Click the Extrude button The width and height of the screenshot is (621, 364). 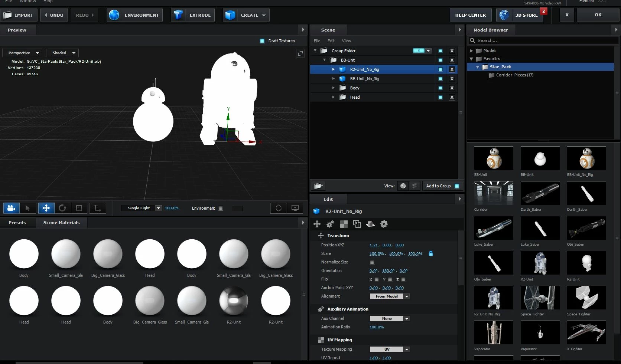193,15
